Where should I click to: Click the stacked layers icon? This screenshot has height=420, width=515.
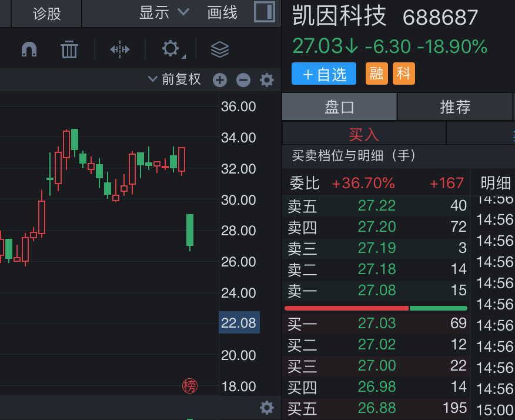coord(219,49)
